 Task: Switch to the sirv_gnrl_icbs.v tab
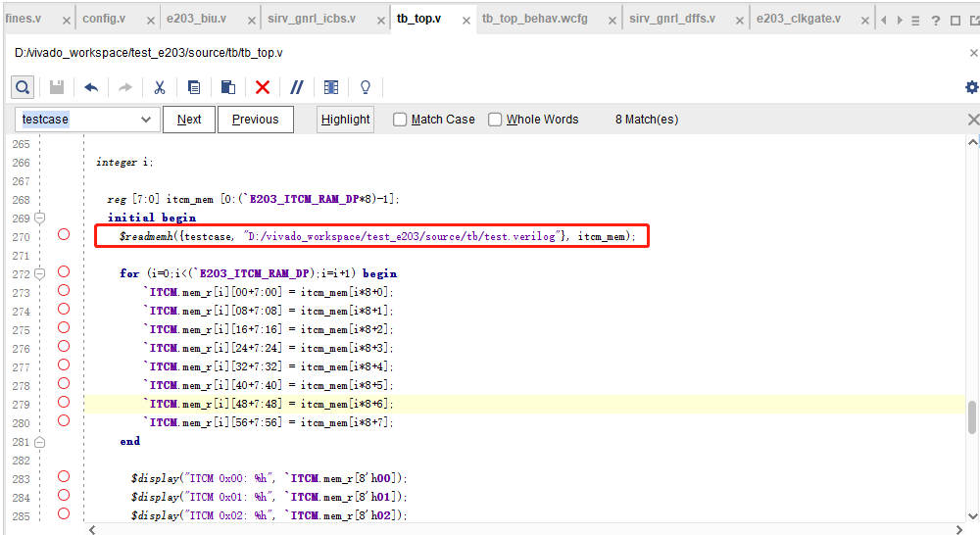pos(312,19)
